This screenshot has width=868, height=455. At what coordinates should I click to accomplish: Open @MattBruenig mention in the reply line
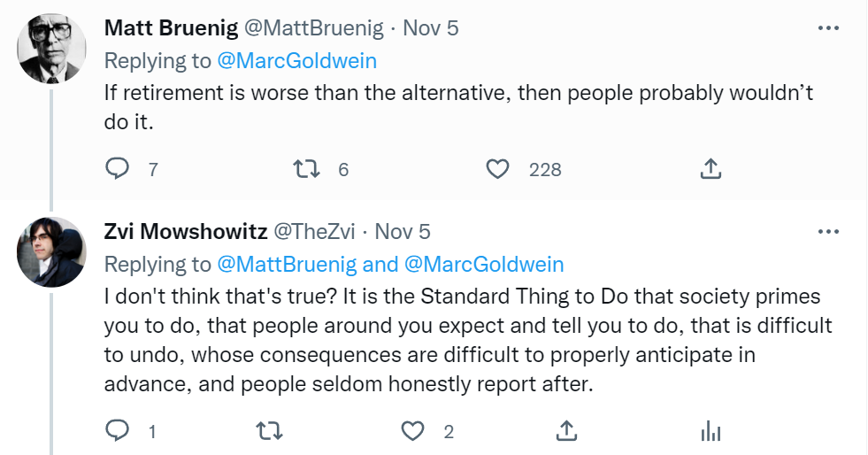(287, 264)
